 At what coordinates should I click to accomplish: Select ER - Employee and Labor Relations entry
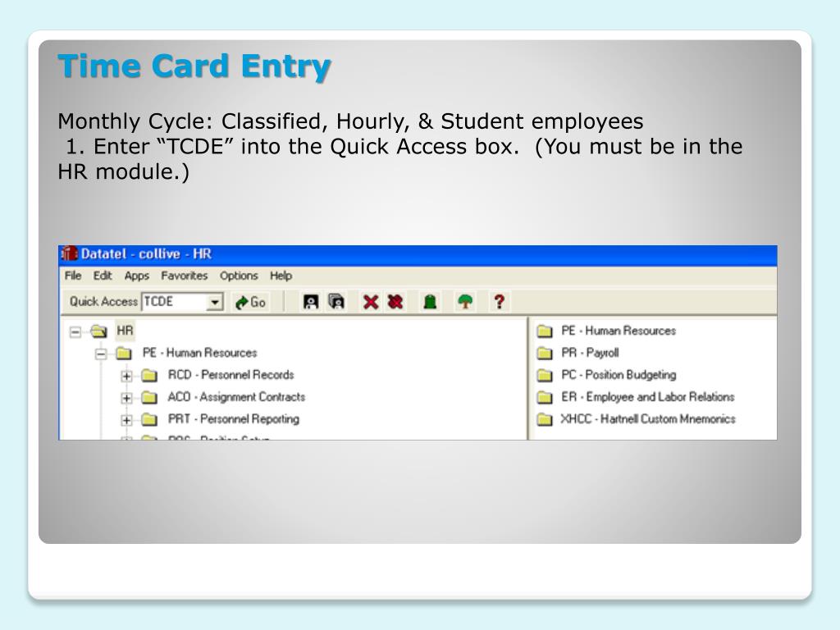[648, 397]
